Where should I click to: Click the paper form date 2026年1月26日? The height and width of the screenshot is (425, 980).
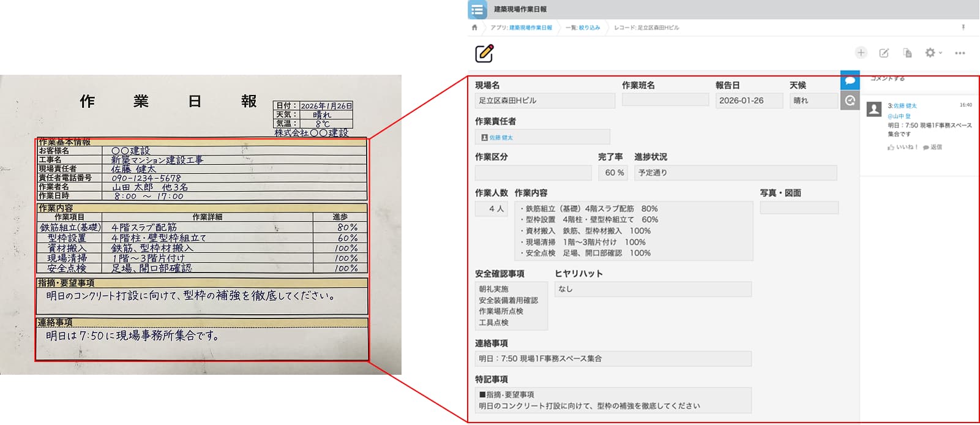(326, 106)
